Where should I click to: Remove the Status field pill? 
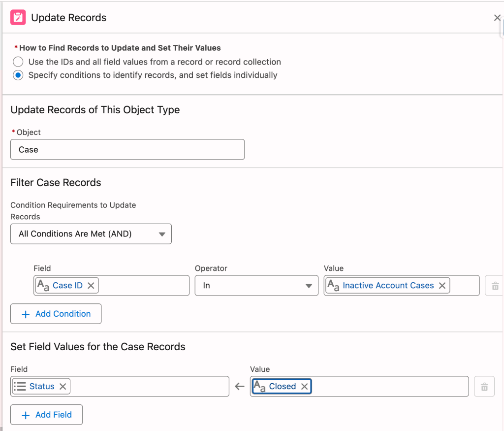pyautogui.click(x=63, y=386)
